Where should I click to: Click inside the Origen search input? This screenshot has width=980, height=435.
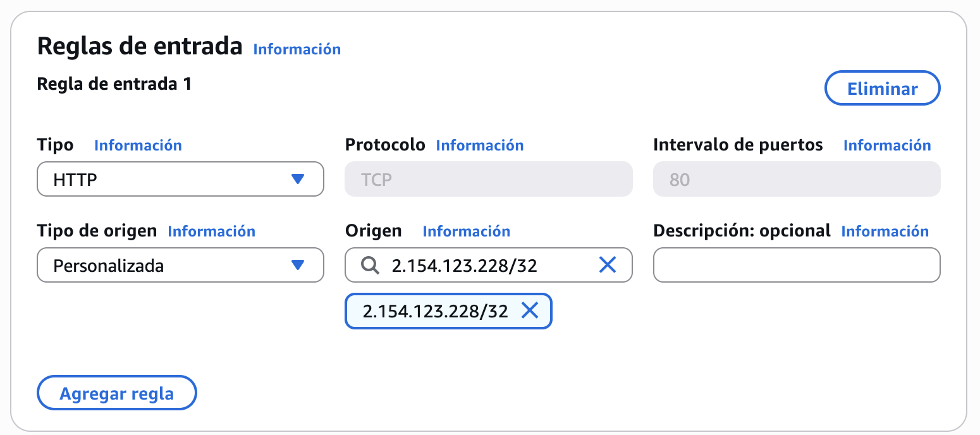[x=487, y=266]
